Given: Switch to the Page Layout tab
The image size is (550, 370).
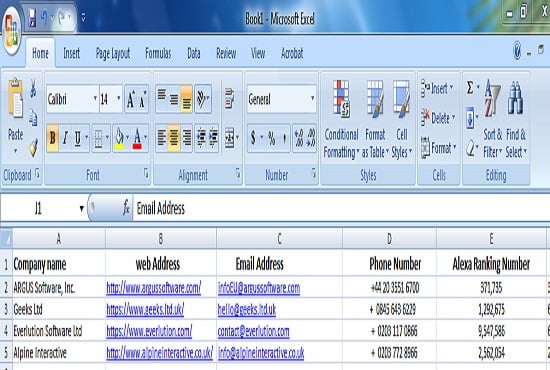Looking at the screenshot, I should (113, 54).
